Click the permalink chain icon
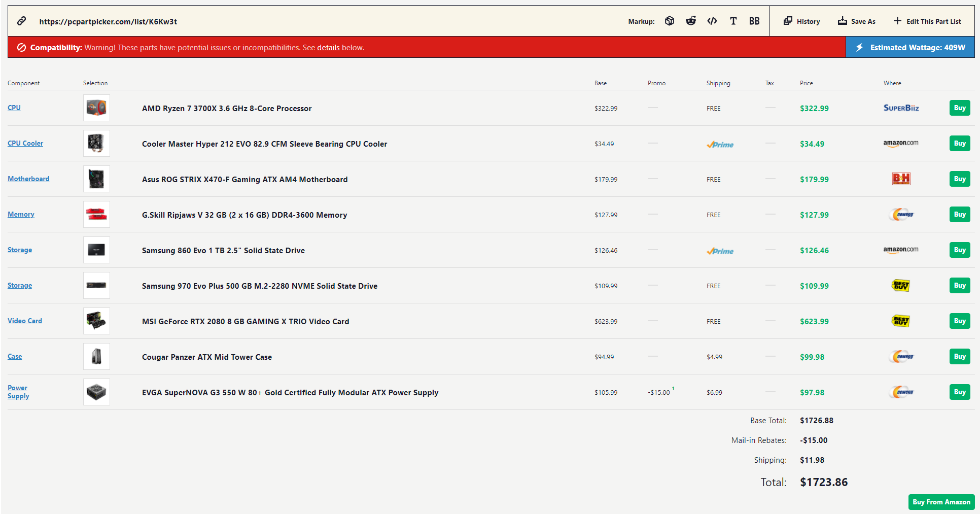 pos(21,21)
